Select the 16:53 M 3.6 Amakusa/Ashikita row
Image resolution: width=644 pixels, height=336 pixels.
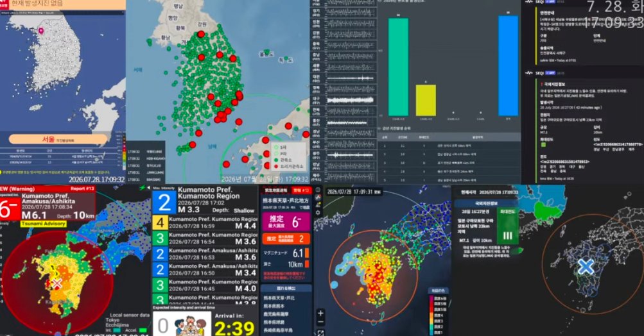(x=205, y=254)
